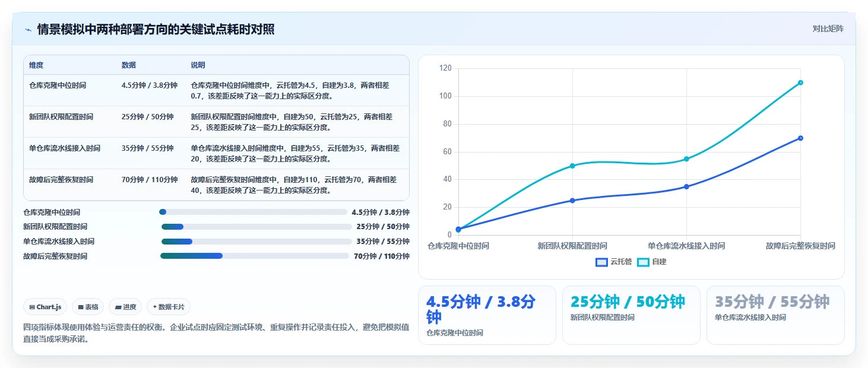Click the 故障后完整恢复时间 progress bar
The image size is (868, 368).
pos(255,256)
